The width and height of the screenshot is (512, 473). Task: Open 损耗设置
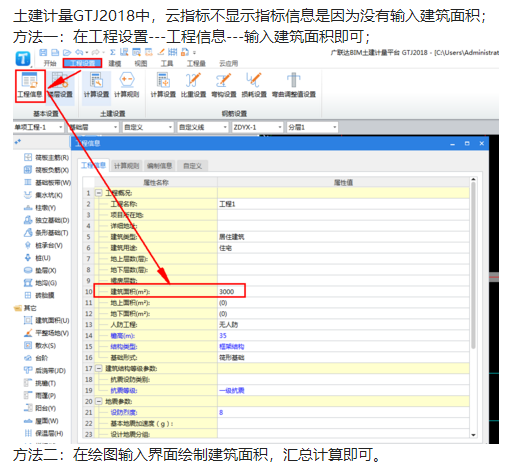click(x=254, y=86)
